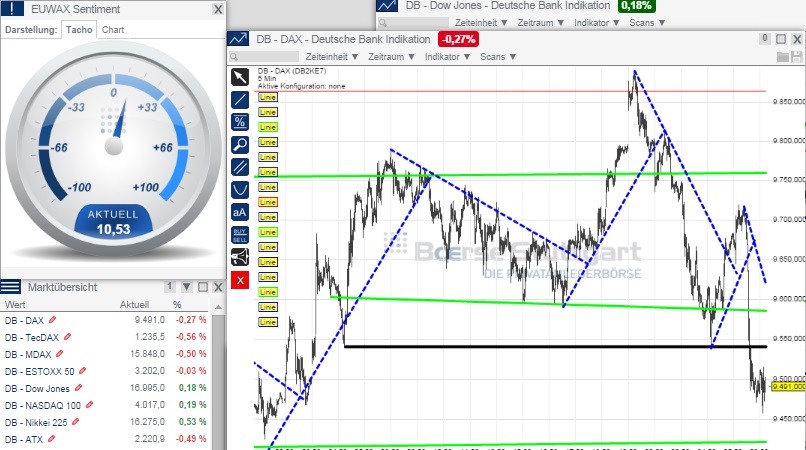The height and width of the screenshot is (450, 806).
Task: Select the DB - Nikkei 225 row label
Action: (36, 422)
